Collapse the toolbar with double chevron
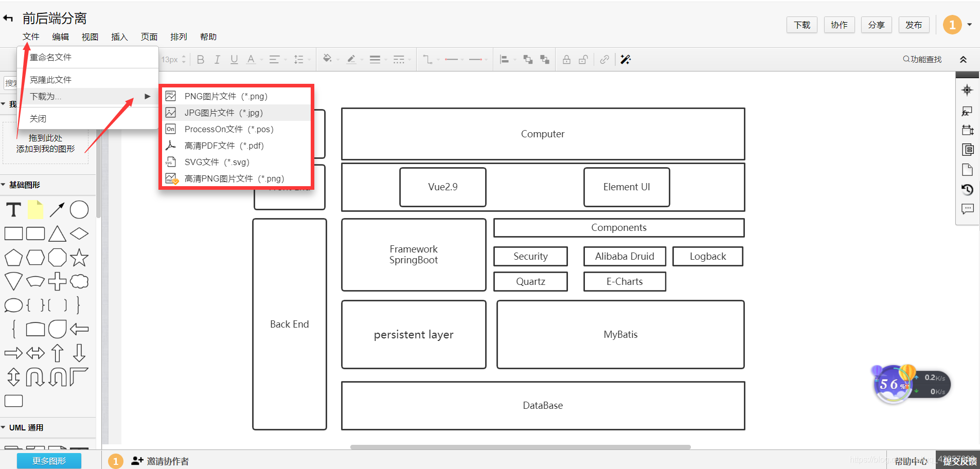Screen dimensions: 980x469 tap(963, 60)
